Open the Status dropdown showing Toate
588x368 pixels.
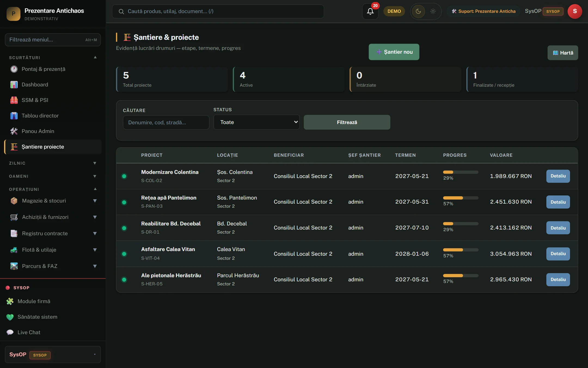pyautogui.click(x=256, y=122)
